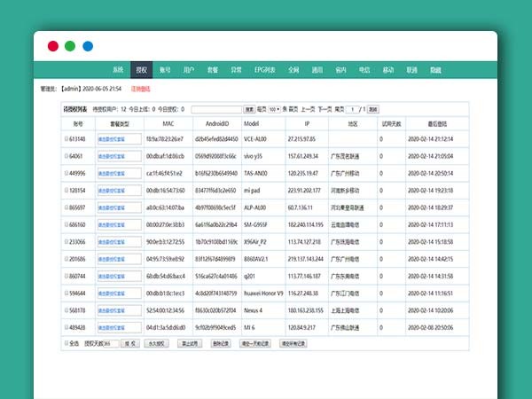Enable the 全选 select-all checkbox
Screen dimensions: 532x399
[x=66, y=342]
